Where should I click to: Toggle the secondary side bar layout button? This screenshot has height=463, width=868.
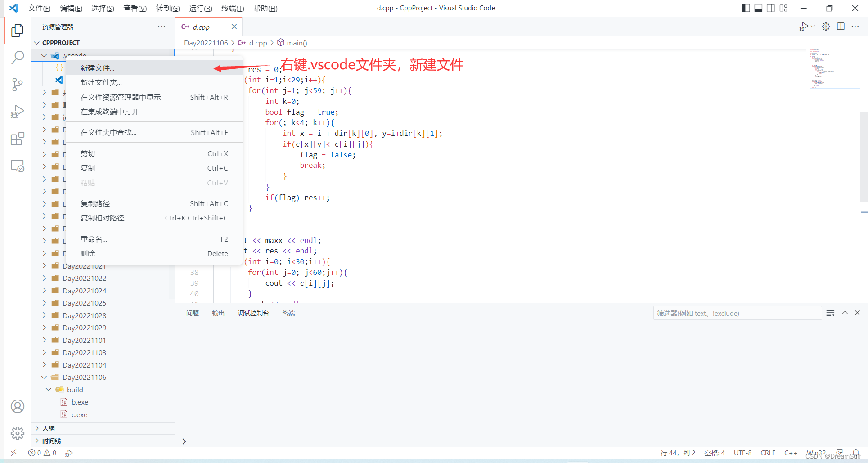[x=771, y=8]
